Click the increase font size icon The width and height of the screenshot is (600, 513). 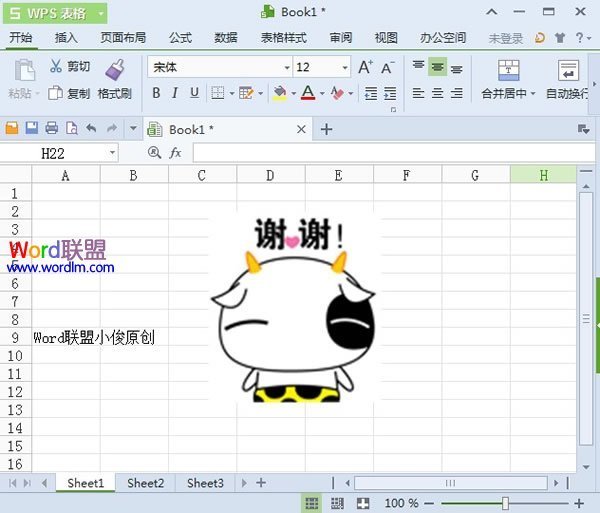click(365, 67)
